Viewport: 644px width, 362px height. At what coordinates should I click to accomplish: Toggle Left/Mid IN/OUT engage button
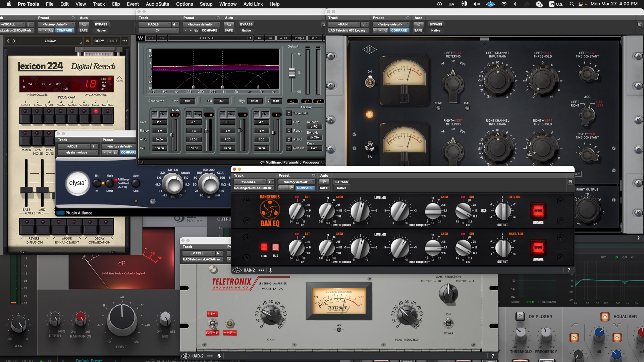click(x=538, y=211)
